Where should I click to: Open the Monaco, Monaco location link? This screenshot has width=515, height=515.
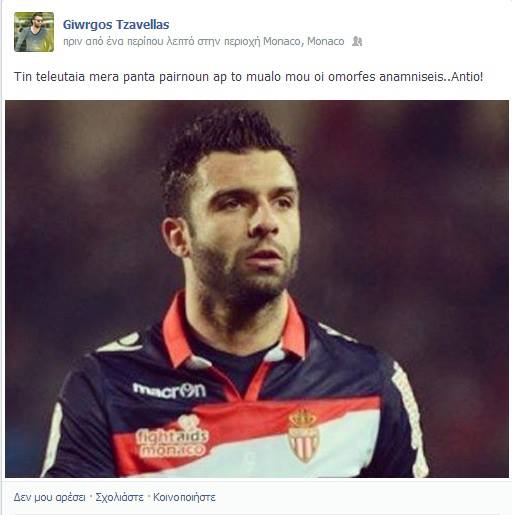pyautogui.click(x=303, y=41)
